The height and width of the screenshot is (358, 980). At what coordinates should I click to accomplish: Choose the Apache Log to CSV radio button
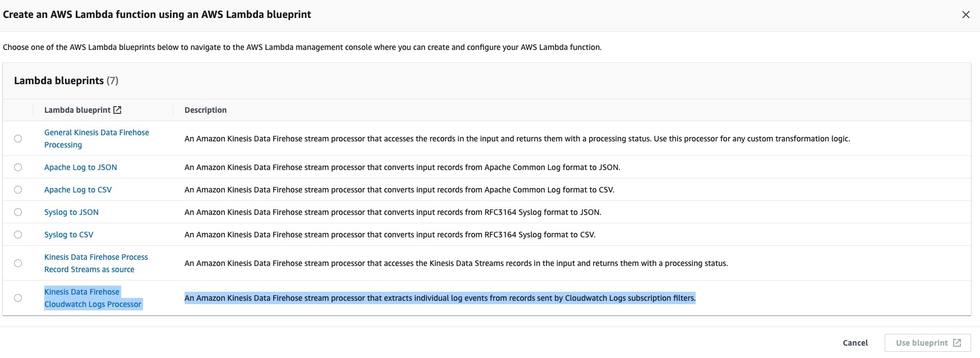pyautogui.click(x=18, y=190)
